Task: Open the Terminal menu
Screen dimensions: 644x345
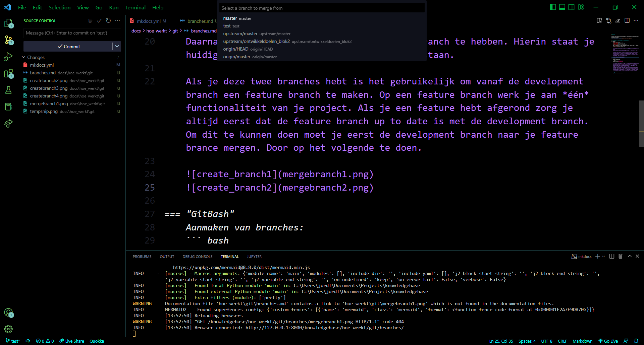Action: pos(135,7)
